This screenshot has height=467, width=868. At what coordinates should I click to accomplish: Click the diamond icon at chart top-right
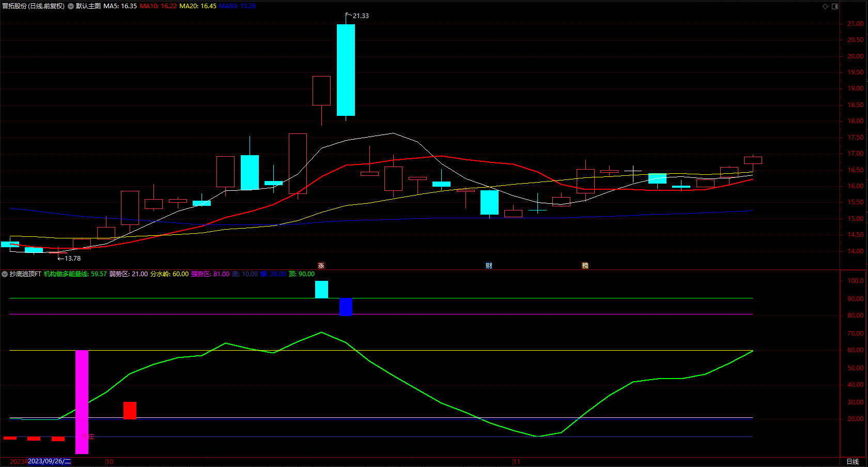825,6
